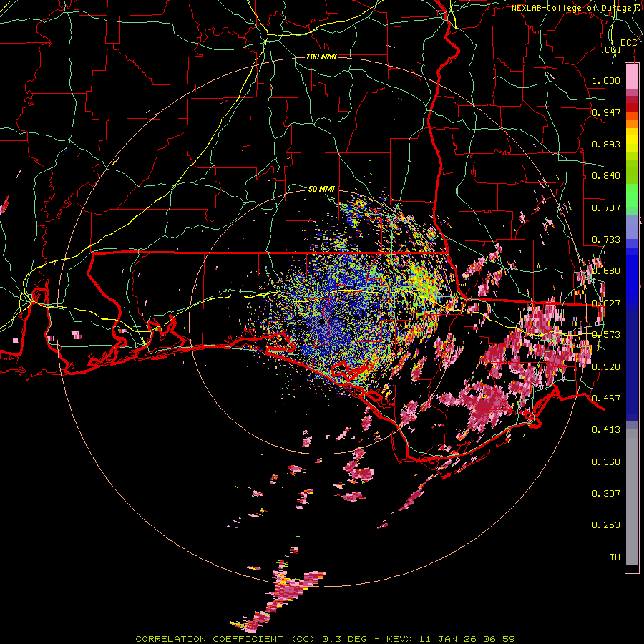Click the bright green segment of the color bar
The image size is (644, 644).
pos(632,194)
